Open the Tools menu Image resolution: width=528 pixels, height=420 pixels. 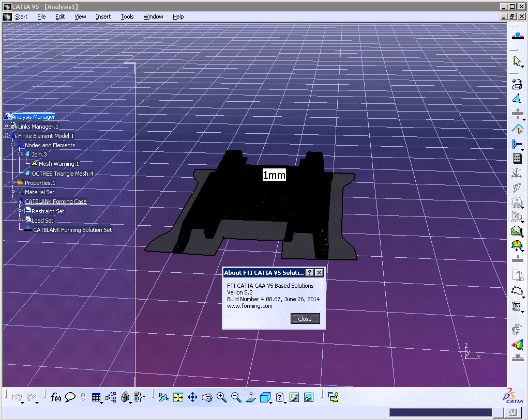pos(127,17)
